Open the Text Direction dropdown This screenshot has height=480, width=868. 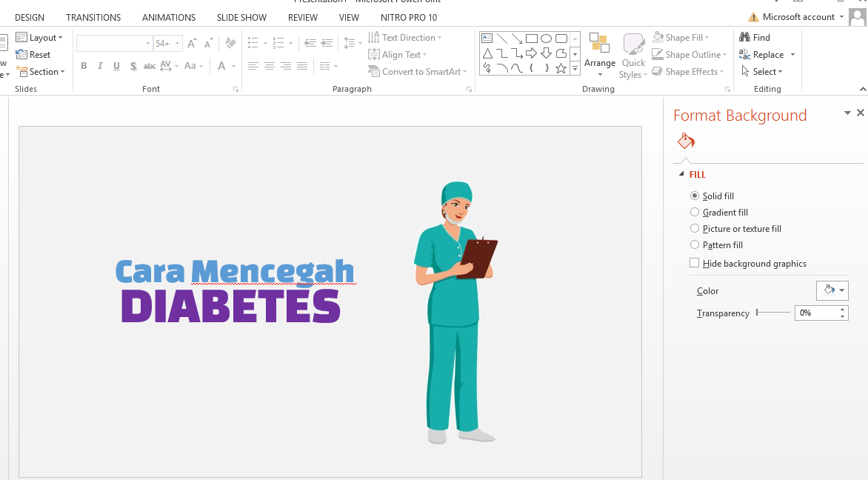(405, 38)
